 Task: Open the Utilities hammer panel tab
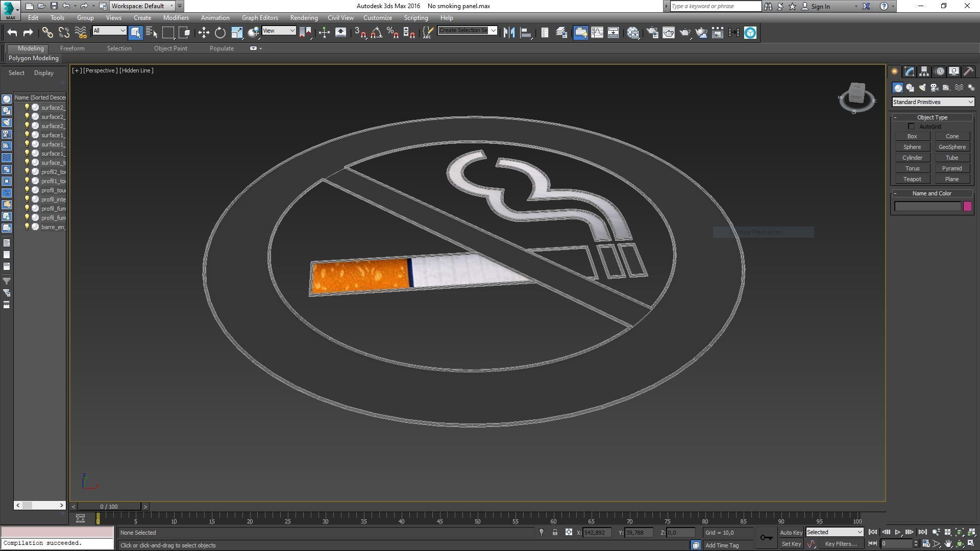[x=968, y=71]
